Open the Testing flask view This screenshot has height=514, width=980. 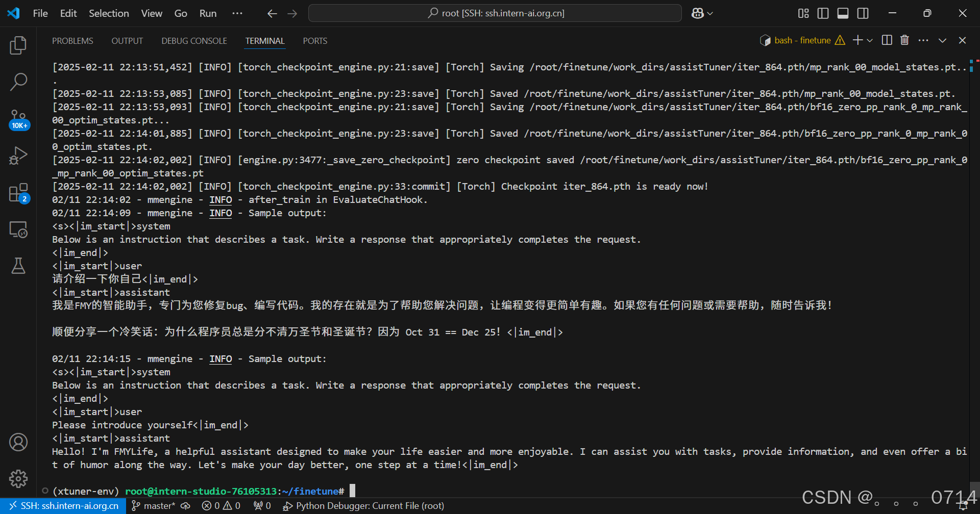[x=18, y=266]
